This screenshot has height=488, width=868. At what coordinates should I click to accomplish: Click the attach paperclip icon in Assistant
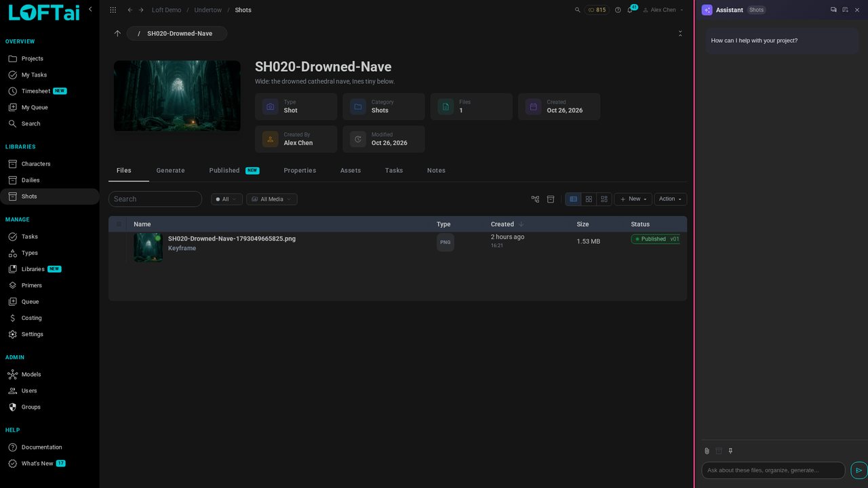(x=707, y=451)
